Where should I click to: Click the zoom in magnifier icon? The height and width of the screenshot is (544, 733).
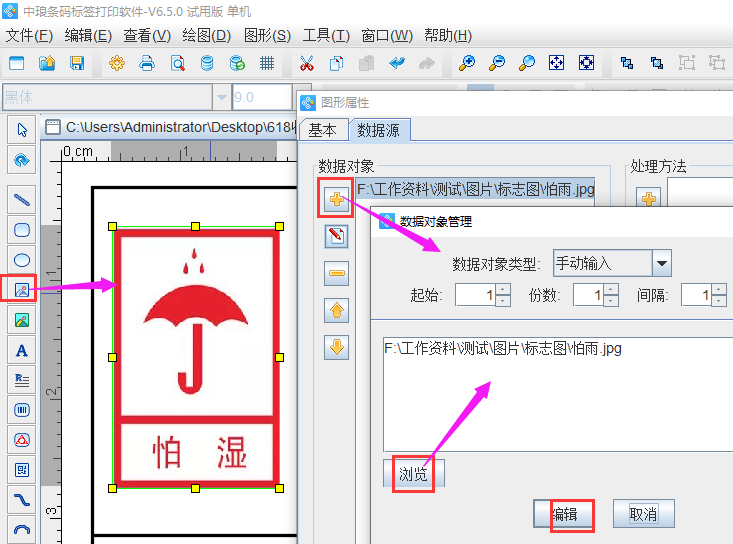pyautogui.click(x=466, y=63)
